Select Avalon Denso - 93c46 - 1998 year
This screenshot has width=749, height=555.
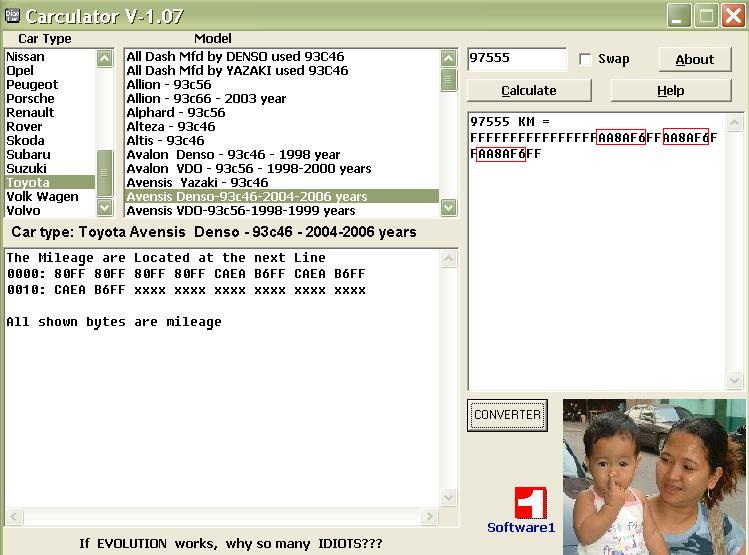pos(282,155)
